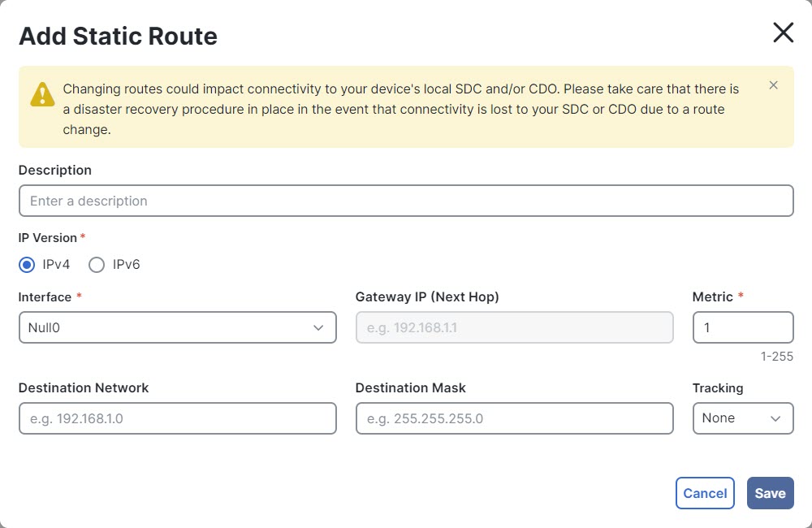Viewport: 812px width, 528px height.
Task: Click the 1-255 metric range hint
Action: (x=776, y=357)
